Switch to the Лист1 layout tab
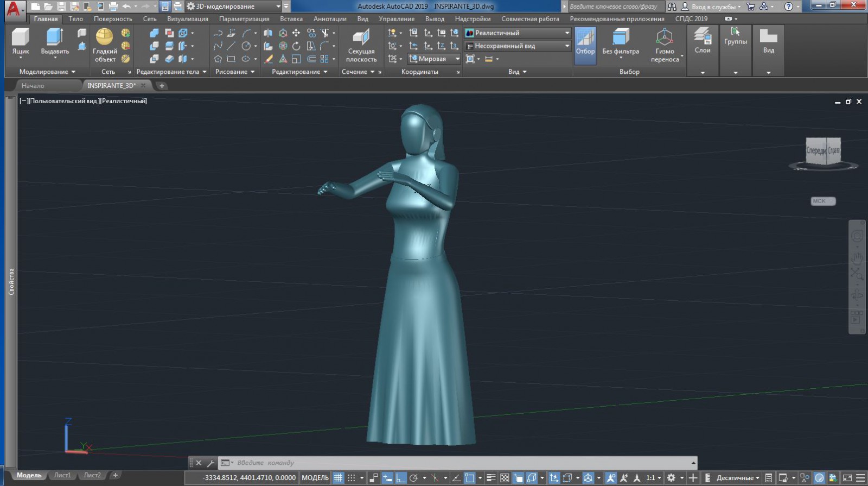The image size is (868, 486). (62, 475)
